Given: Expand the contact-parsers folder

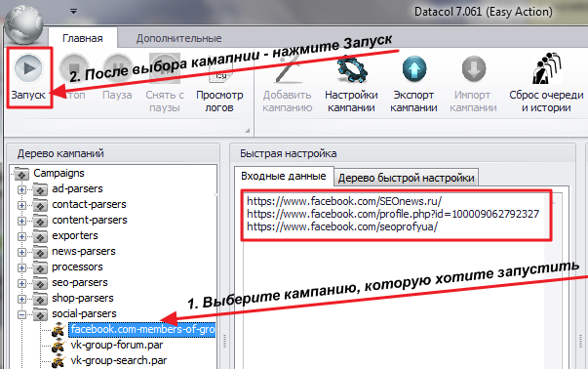Looking at the screenshot, I should pos(21,205).
